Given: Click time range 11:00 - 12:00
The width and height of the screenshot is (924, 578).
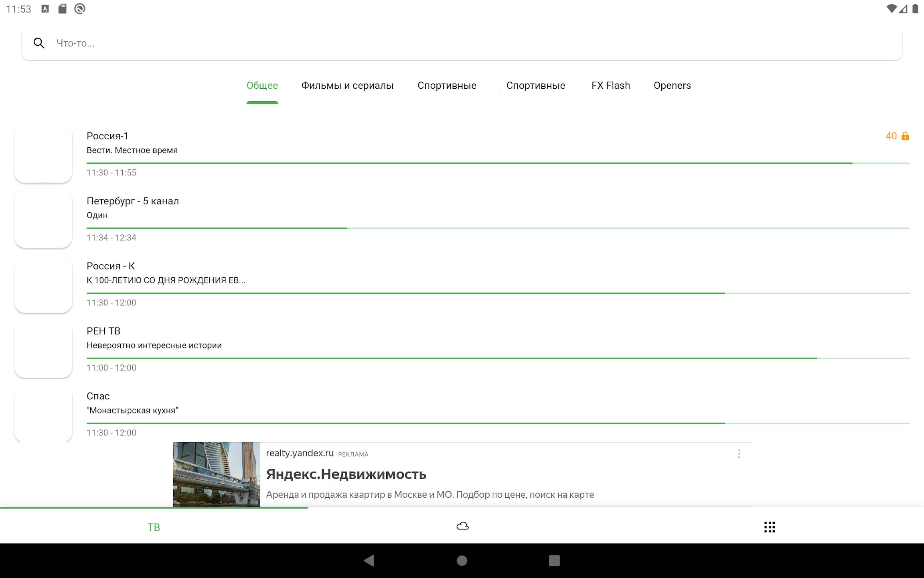Looking at the screenshot, I should click(x=111, y=368).
